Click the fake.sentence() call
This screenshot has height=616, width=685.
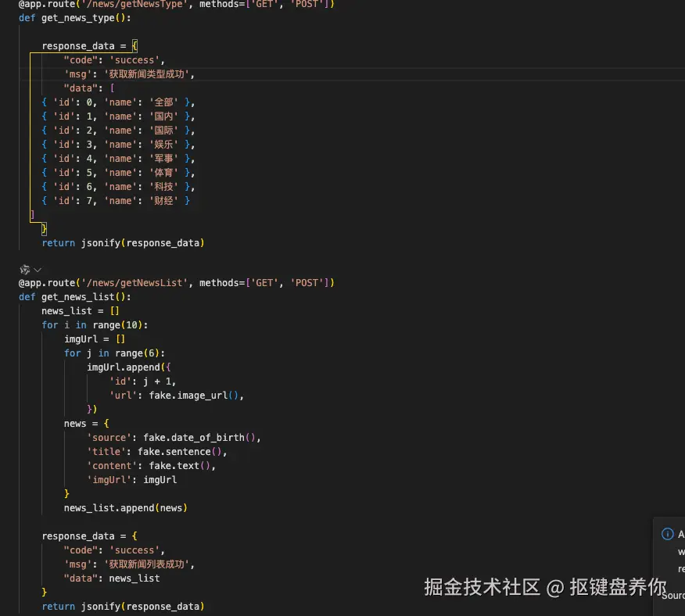point(180,452)
